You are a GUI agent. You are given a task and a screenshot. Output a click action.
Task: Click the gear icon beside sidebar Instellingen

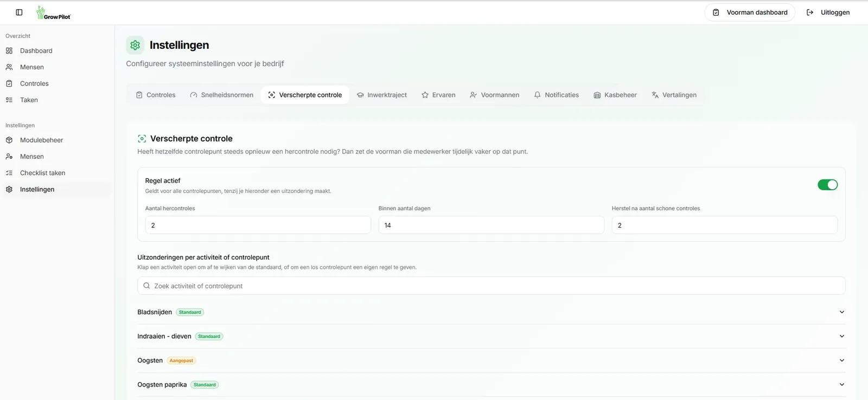(9, 189)
